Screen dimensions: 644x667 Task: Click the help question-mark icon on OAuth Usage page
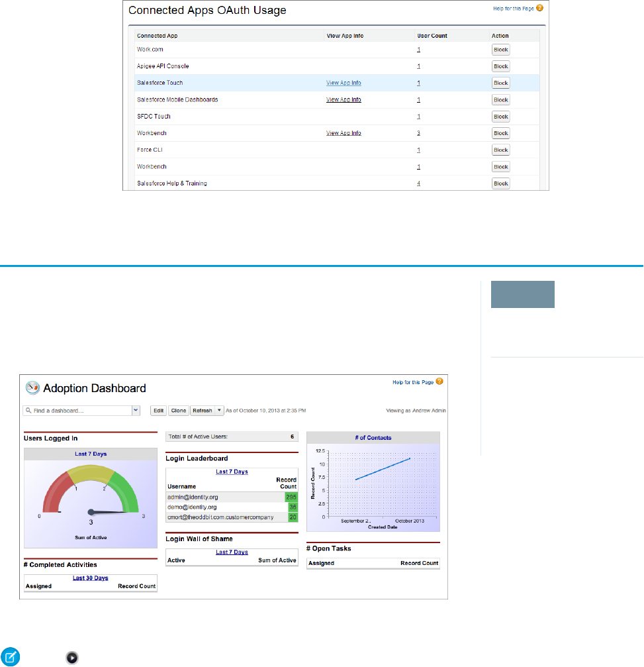click(540, 8)
